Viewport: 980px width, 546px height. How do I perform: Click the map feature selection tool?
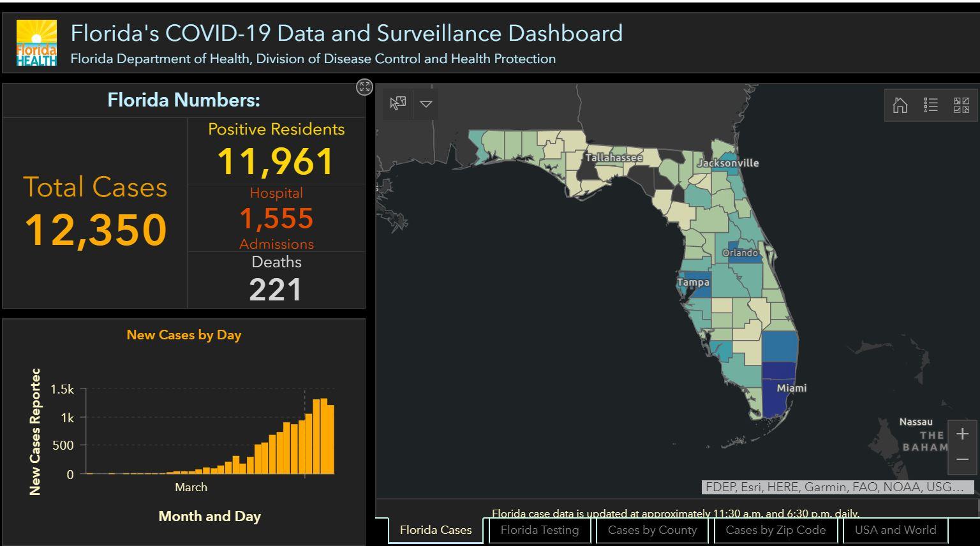click(398, 103)
